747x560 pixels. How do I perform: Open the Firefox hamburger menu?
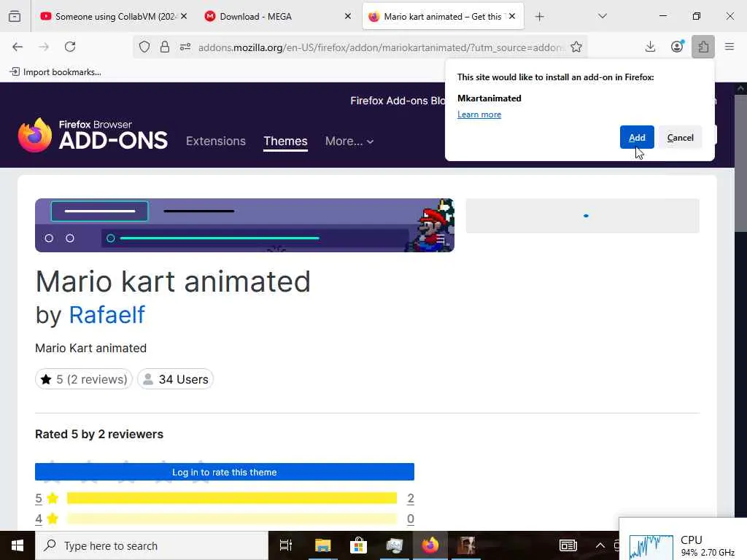click(x=729, y=47)
